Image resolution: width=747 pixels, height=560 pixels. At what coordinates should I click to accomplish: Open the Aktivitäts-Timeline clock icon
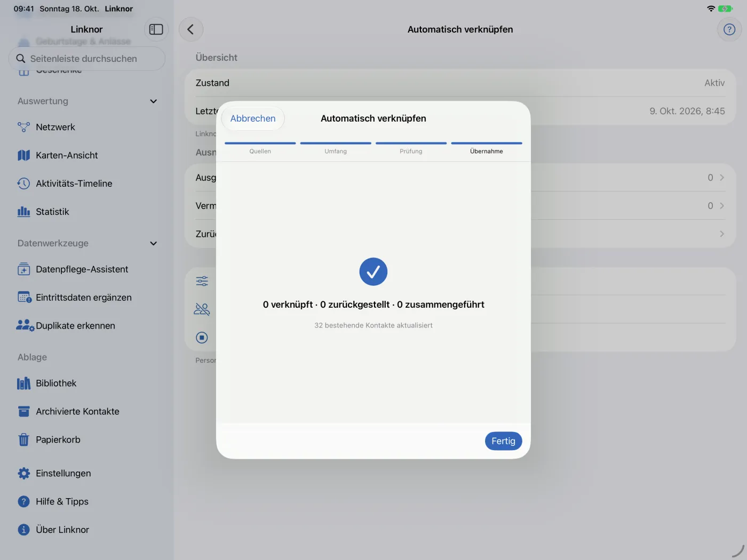23,183
